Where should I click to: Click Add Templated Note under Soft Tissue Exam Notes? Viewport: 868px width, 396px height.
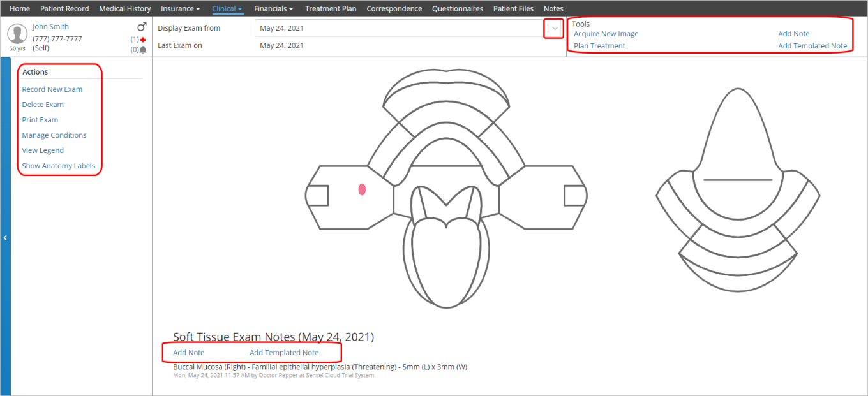click(284, 353)
